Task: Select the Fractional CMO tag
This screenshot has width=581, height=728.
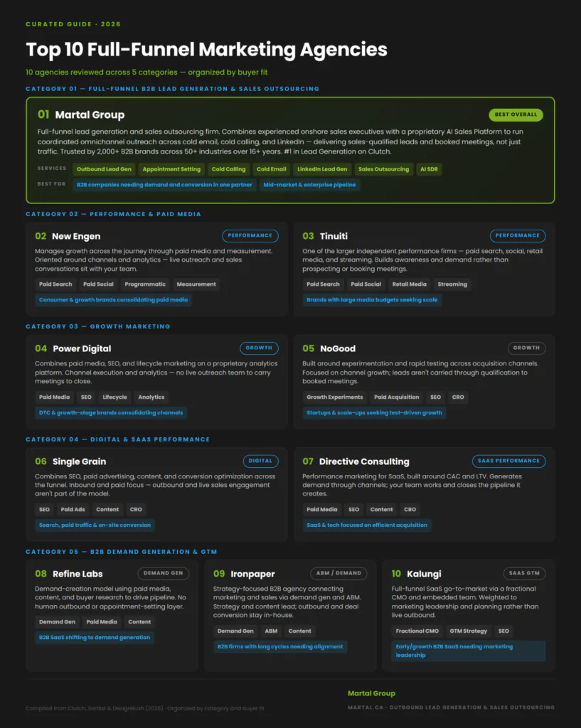Action: pyautogui.click(x=417, y=631)
